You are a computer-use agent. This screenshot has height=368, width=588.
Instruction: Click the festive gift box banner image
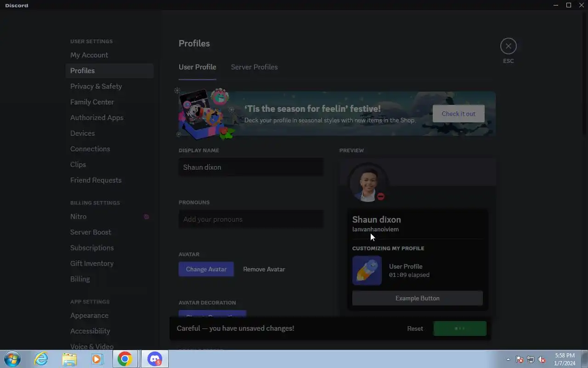204,114
